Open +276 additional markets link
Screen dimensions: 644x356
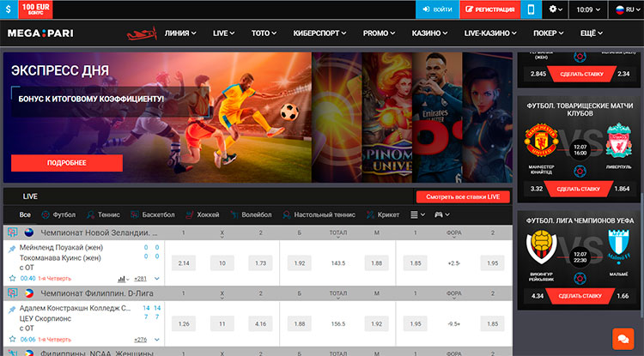[x=140, y=340]
